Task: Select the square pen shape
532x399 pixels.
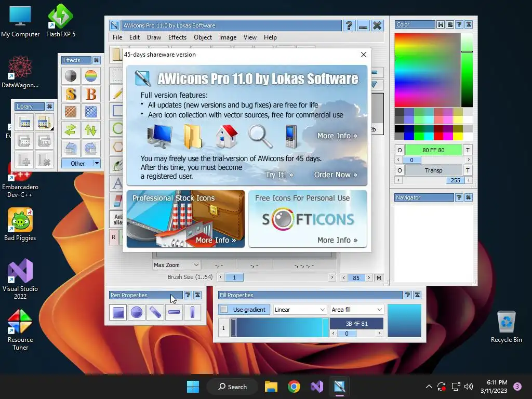Action: pos(118,312)
